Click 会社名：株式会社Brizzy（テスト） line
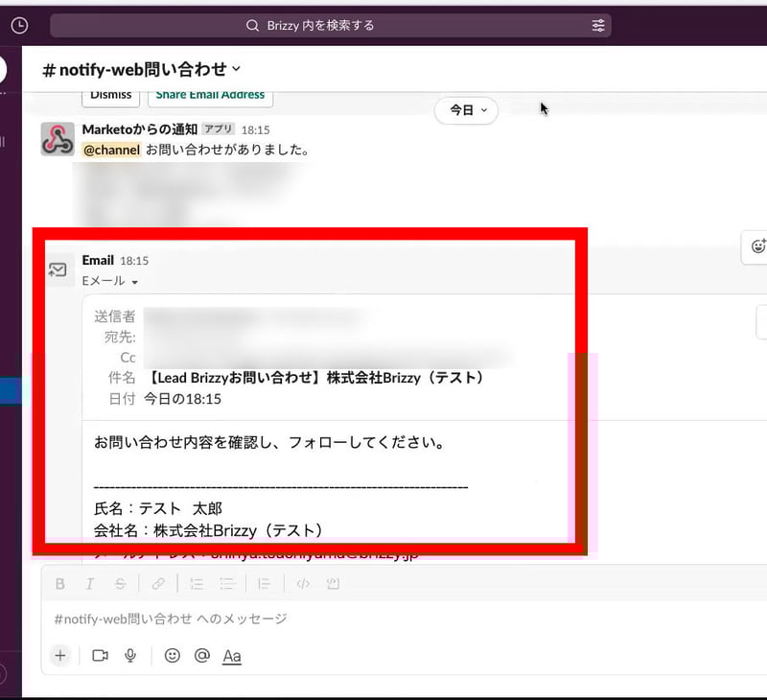This screenshot has height=700, width=767. click(x=208, y=530)
